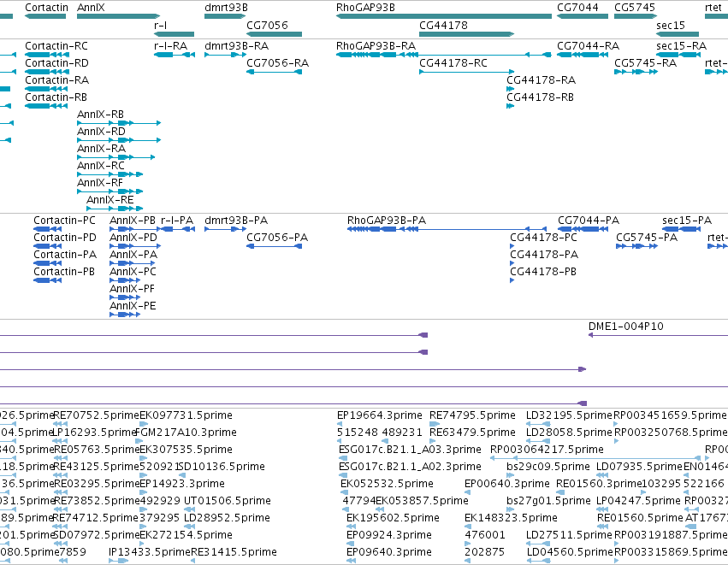Click the 'CG44178-PA' protein label
Viewport: 728px width, 565px height.
(x=544, y=255)
